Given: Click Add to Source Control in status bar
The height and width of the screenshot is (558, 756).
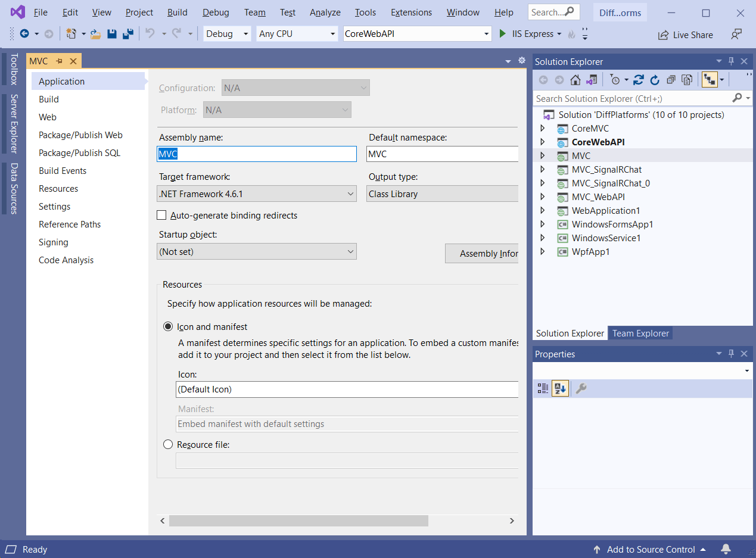Looking at the screenshot, I should pos(651,549).
